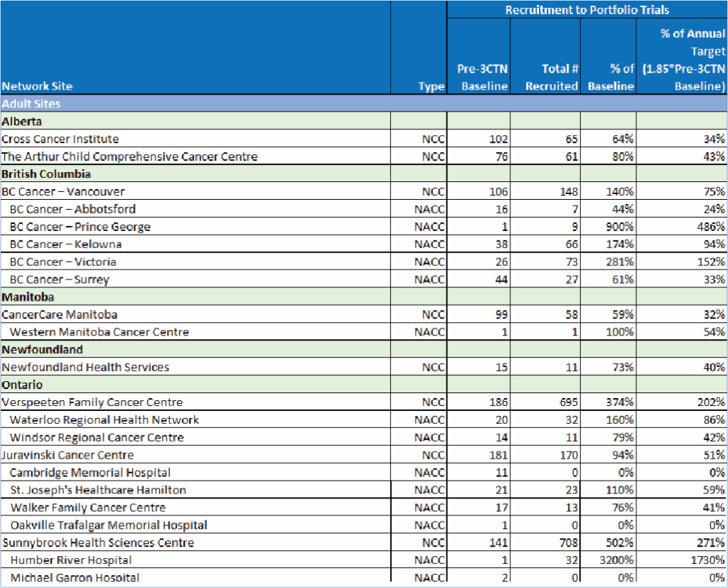Click the 695 recruited value for Verspeeten
This screenshot has height=588, width=728.
pyautogui.click(x=569, y=402)
